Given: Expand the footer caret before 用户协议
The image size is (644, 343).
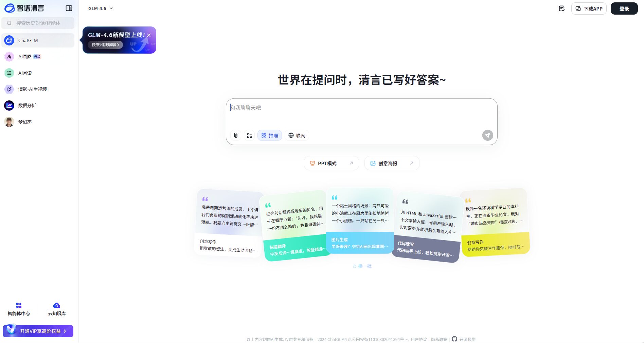Looking at the screenshot, I should pyautogui.click(x=407, y=339).
